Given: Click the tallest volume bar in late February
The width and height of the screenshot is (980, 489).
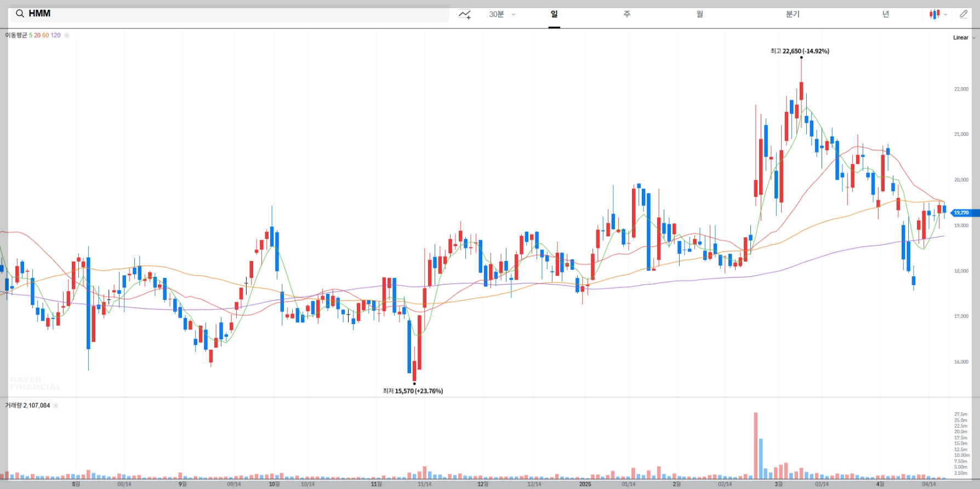Looking at the screenshot, I should 756,446.
